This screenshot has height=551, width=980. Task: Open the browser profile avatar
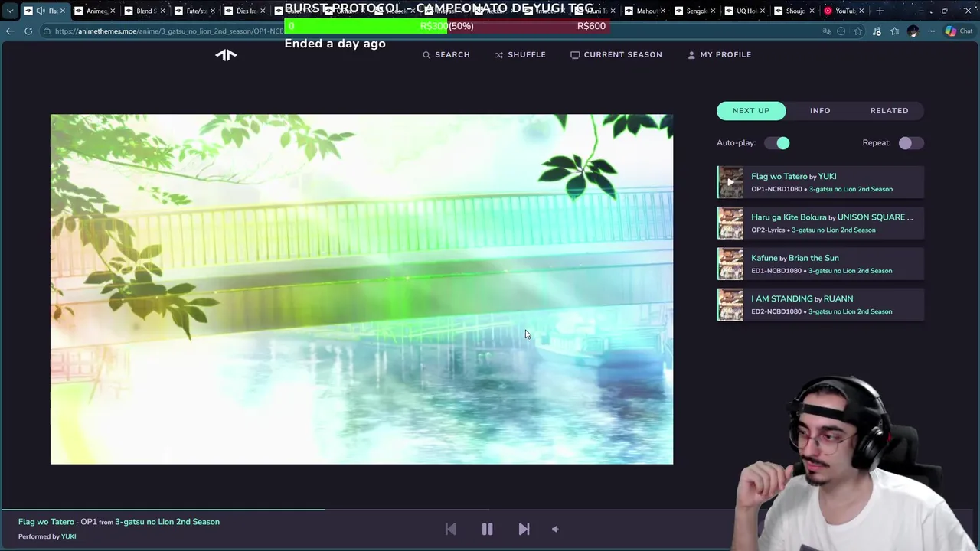[x=913, y=31]
